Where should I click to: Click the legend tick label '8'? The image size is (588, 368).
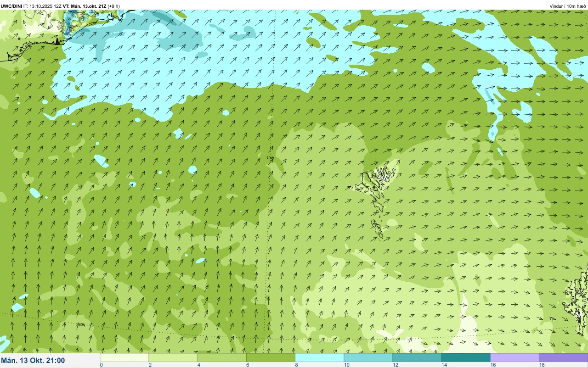click(296, 365)
